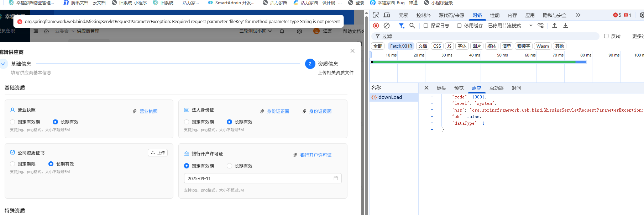This screenshot has height=215, width=644.
Task: Switch to the 源代码/来源 tab
Action: point(451,15)
